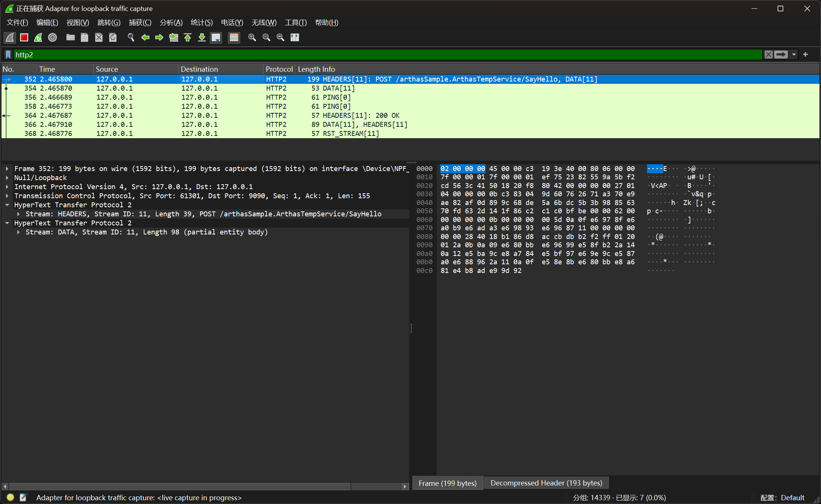The width and height of the screenshot is (821, 504).
Task: Jump to the last packet
Action: [x=202, y=37]
